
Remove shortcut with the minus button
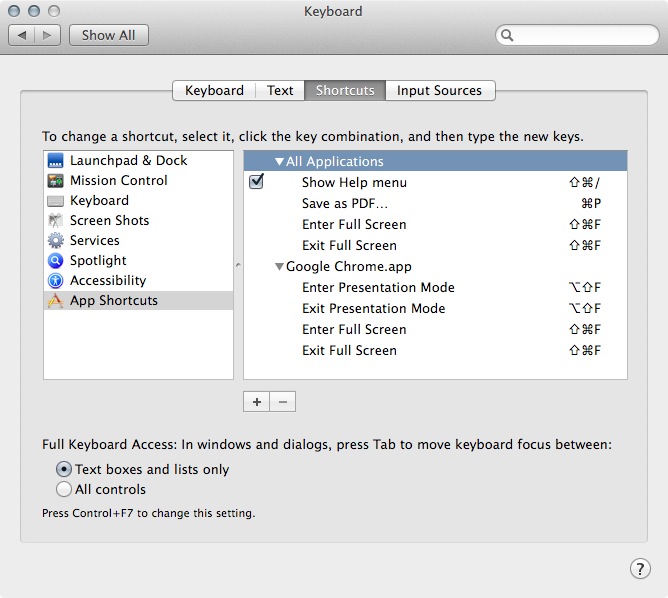[x=283, y=402]
